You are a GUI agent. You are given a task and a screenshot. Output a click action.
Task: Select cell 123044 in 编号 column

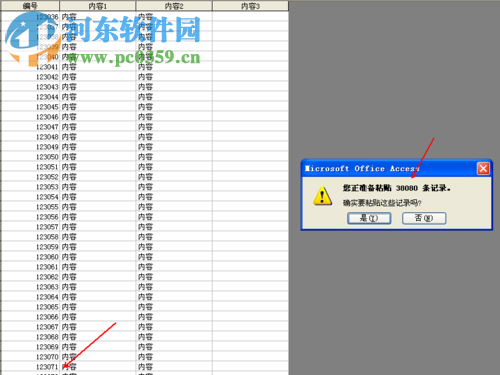click(x=31, y=97)
